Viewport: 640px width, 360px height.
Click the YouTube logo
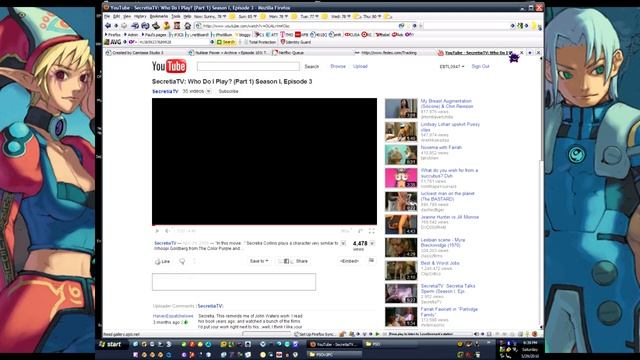pos(169,66)
